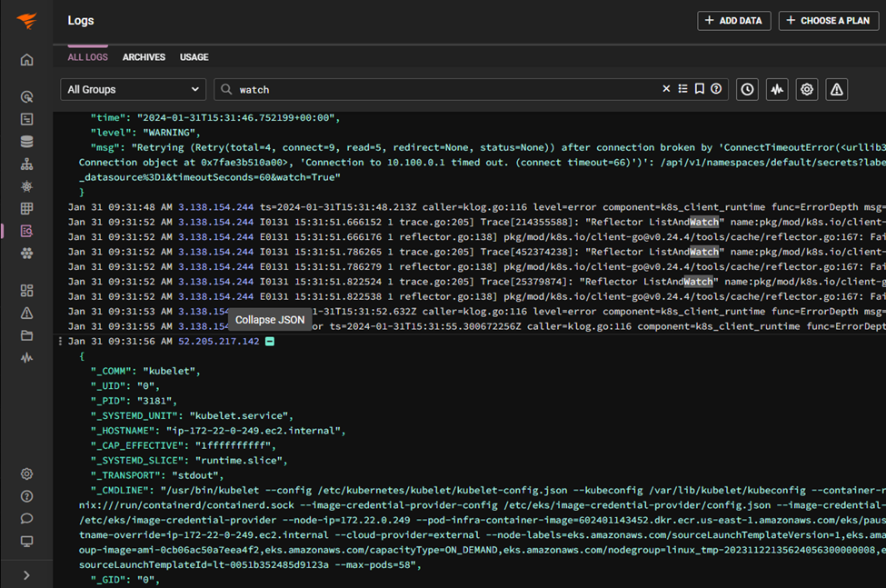Open the Kubernetes helm-wheel sidebar icon
Screen dimensions: 886x588
[x=26, y=186]
